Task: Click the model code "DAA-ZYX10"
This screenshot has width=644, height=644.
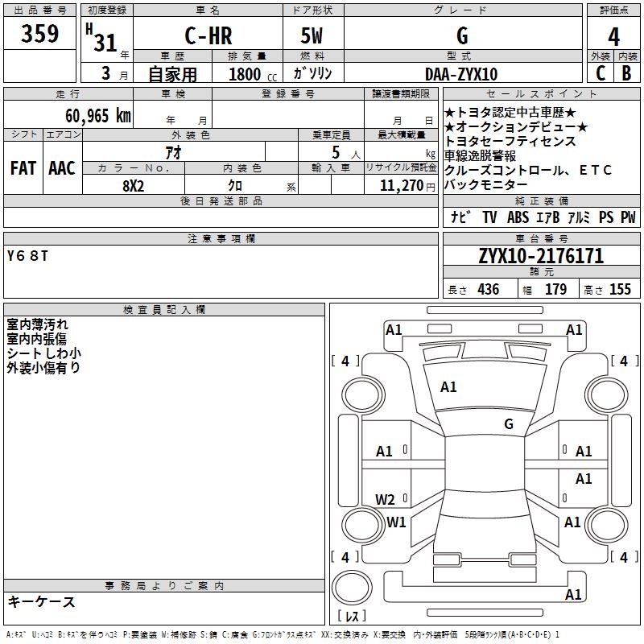Action: 461,74
